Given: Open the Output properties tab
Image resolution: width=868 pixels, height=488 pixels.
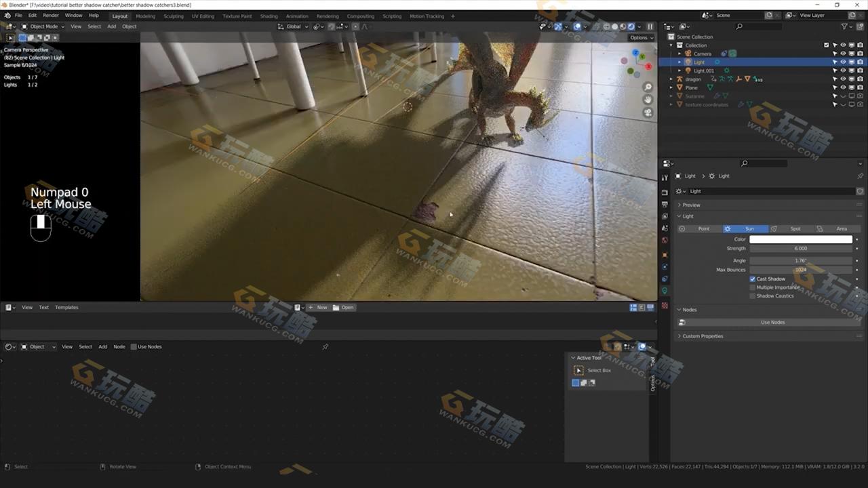Looking at the screenshot, I should pyautogui.click(x=665, y=204).
